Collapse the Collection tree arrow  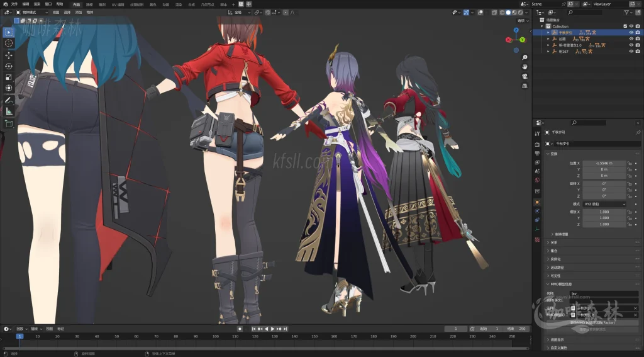coord(541,26)
